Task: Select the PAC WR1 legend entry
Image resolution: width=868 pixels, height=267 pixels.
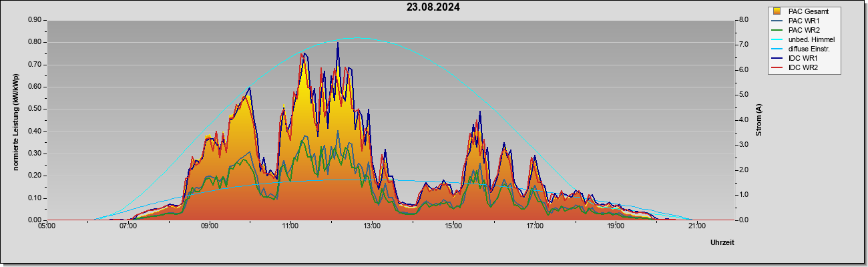Action: [x=803, y=21]
